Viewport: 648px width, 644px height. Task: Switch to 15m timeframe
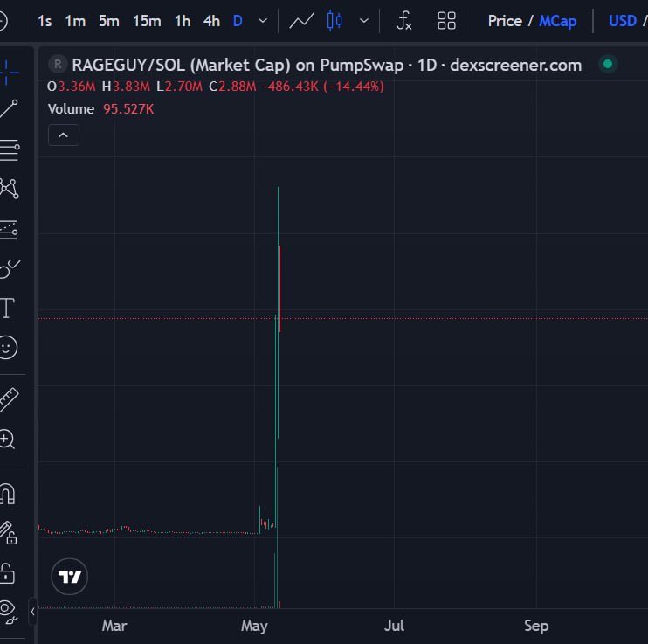[x=147, y=21]
